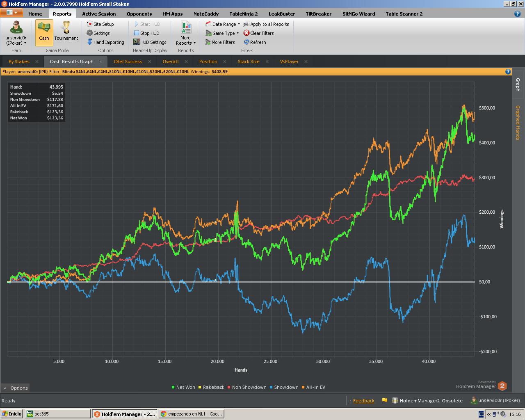This screenshot has height=420, width=525.
Task: Click the yellow flag status bar icon
Action: click(x=384, y=400)
